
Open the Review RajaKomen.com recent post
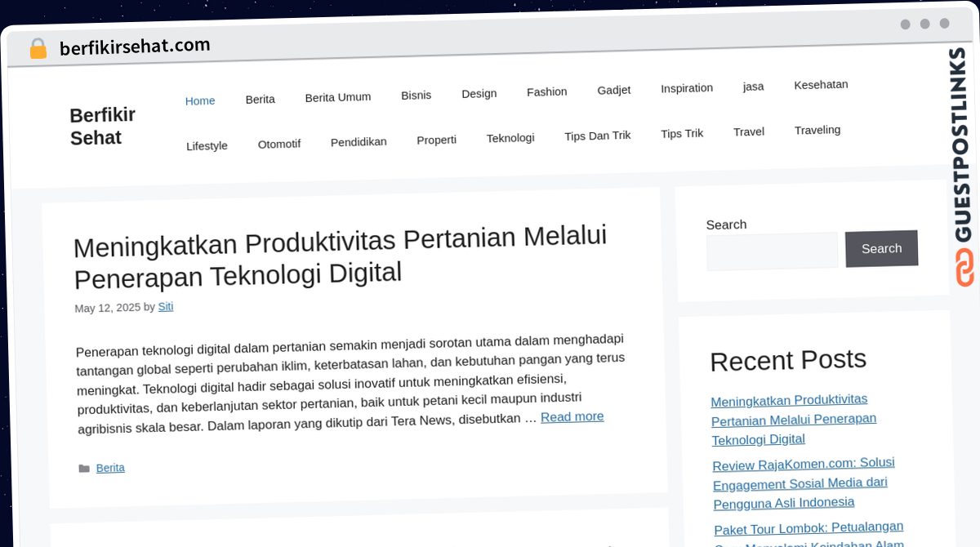click(x=804, y=483)
